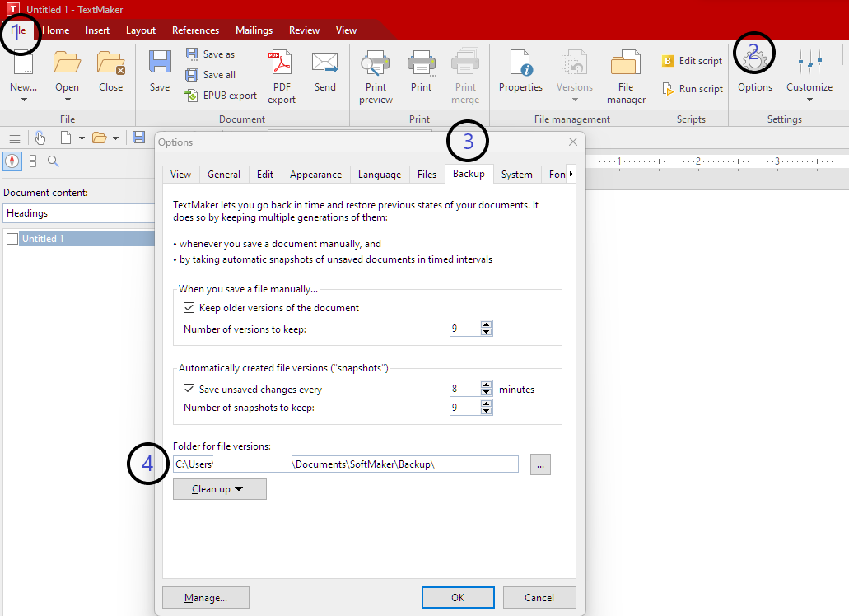Image resolution: width=849 pixels, height=616 pixels.
Task: Click the Edit script icon
Action: click(x=669, y=61)
